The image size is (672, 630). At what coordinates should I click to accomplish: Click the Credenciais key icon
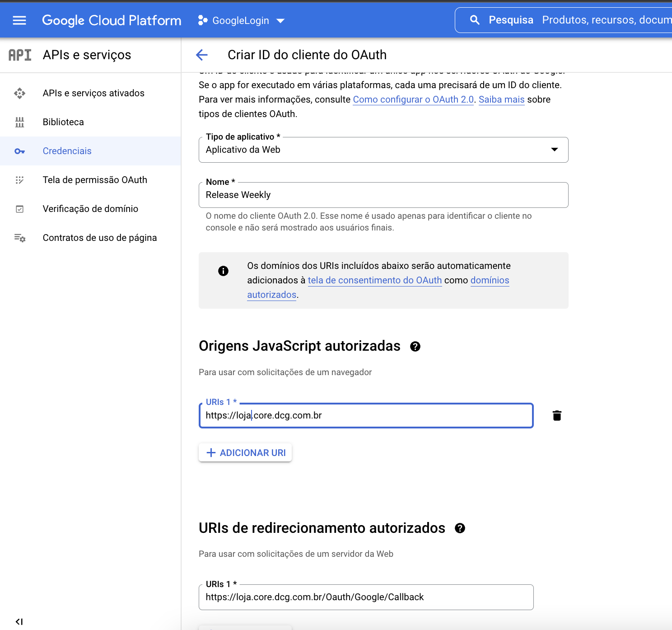point(19,151)
